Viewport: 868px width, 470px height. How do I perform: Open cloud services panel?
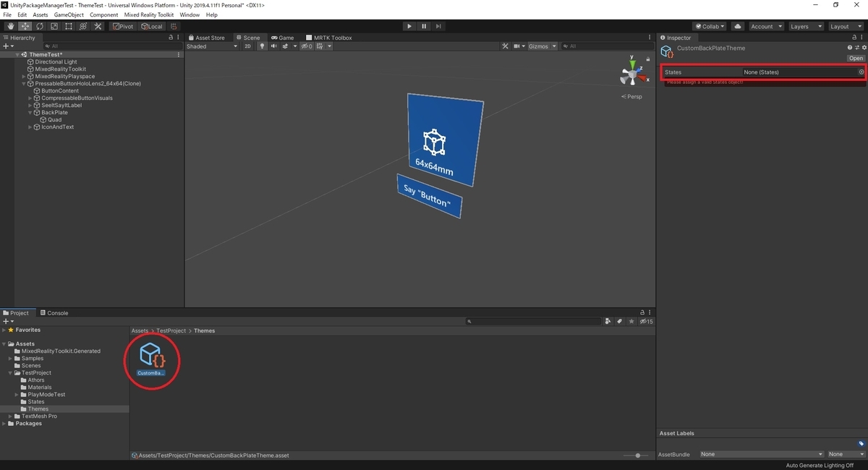pyautogui.click(x=738, y=27)
